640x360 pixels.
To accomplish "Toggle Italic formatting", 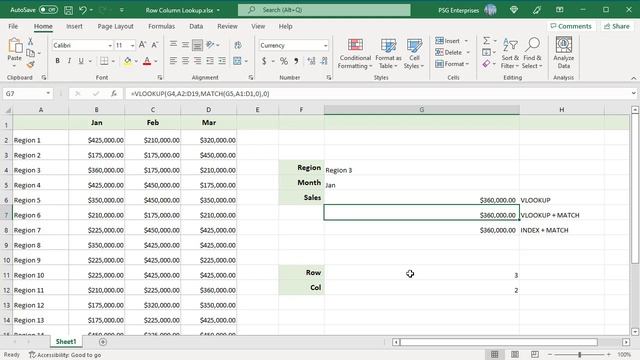I will click(x=69, y=61).
